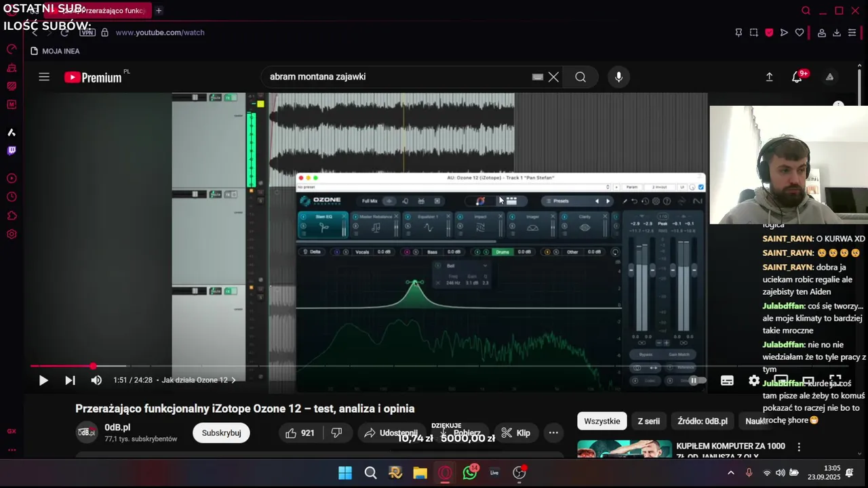This screenshot has width=868, height=488.
Task: Toggle the VPN badge in address bar
Action: click(x=87, y=33)
